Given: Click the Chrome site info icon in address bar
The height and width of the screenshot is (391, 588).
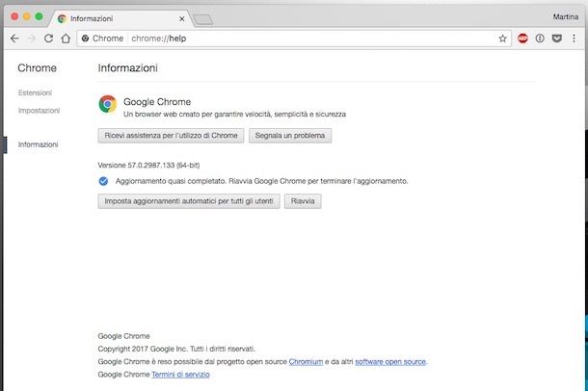Looking at the screenshot, I should tap(85, 39).
